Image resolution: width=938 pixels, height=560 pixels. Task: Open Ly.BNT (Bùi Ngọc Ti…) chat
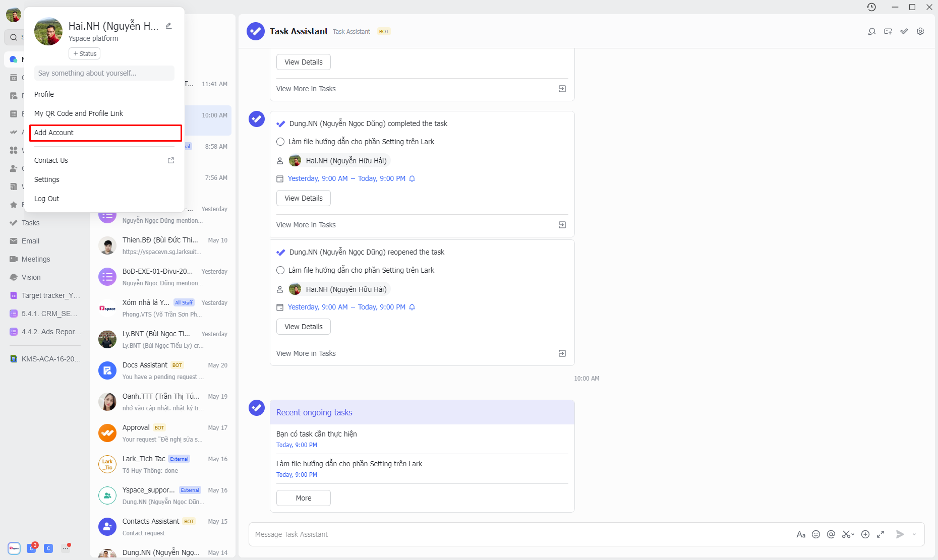162,339
